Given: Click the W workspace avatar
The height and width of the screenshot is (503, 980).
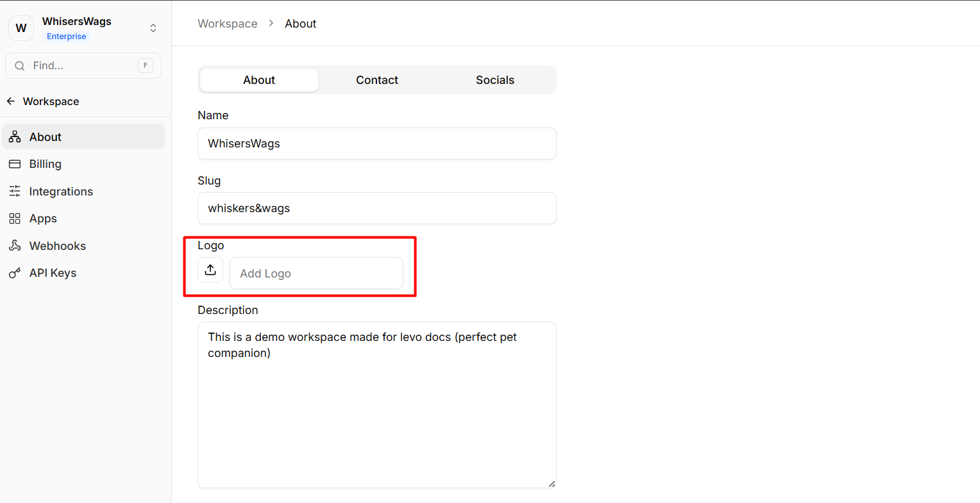Looking at the screenshot, I should (21, 28).
